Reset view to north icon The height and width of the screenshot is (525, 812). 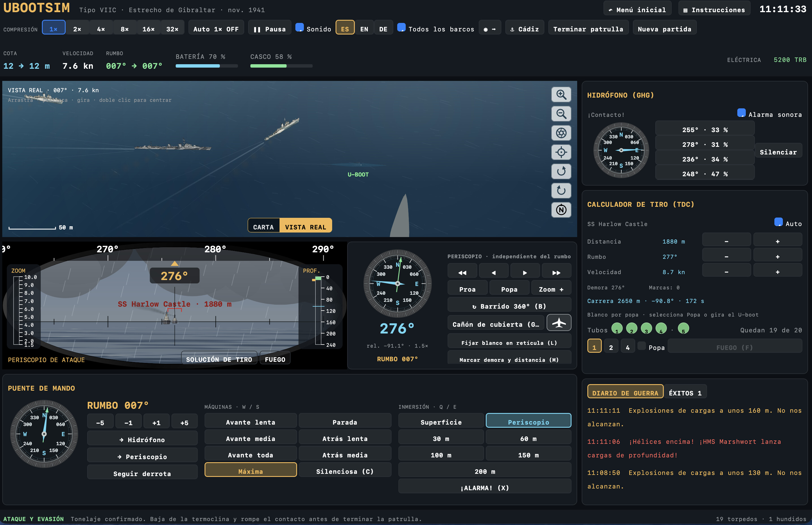561,210
